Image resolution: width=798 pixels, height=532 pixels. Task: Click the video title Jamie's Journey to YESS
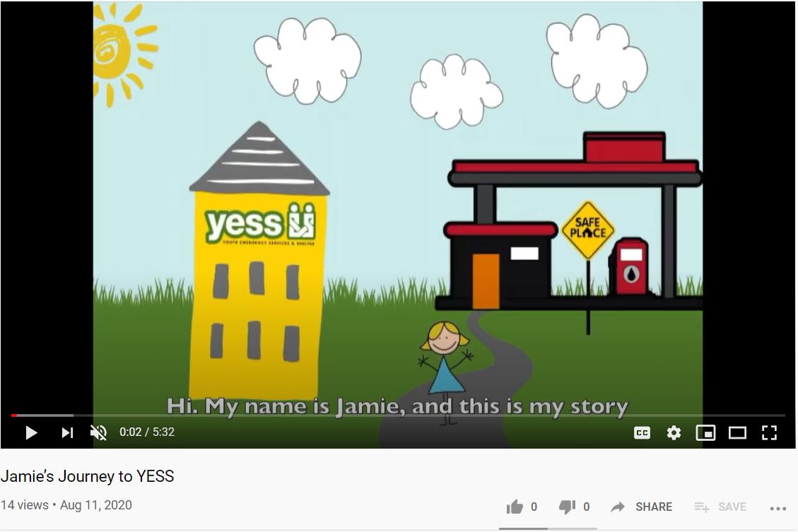88,477
